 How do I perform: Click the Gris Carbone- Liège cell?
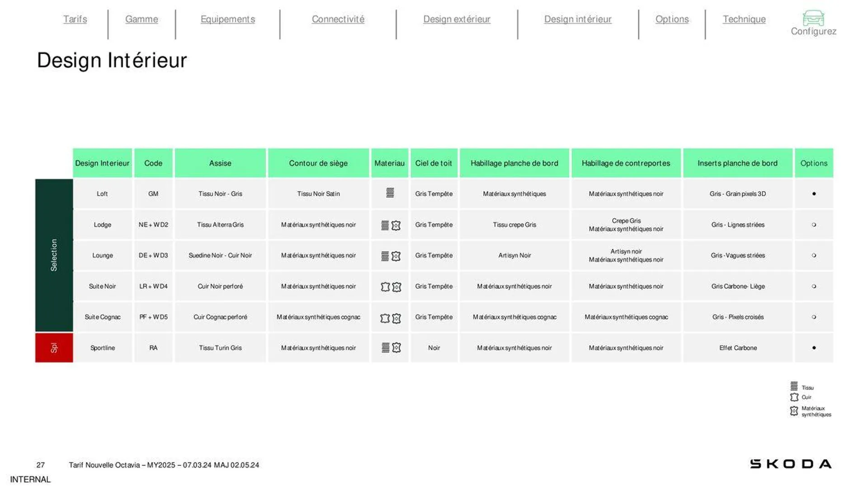(738, 286)
